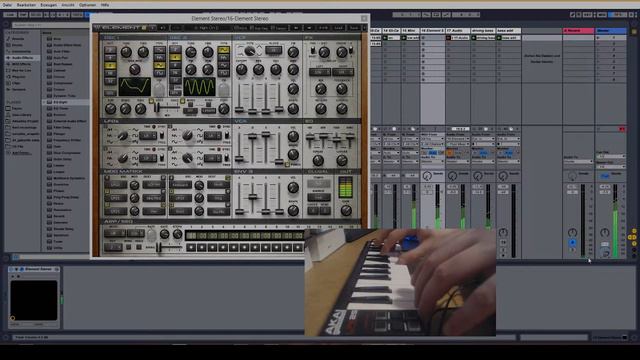Select the highlighted octave button in OSC 1
This screenshot has width=640, height=360.
pyautogui.click(x=110, y=65)
